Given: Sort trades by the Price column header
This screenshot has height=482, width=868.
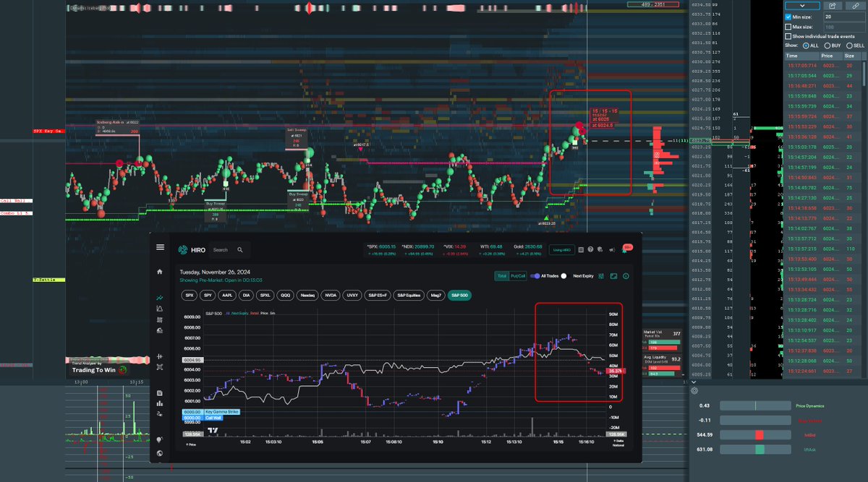Looking at the screenshot, I should pyautogui.click(x=831, y=55).
